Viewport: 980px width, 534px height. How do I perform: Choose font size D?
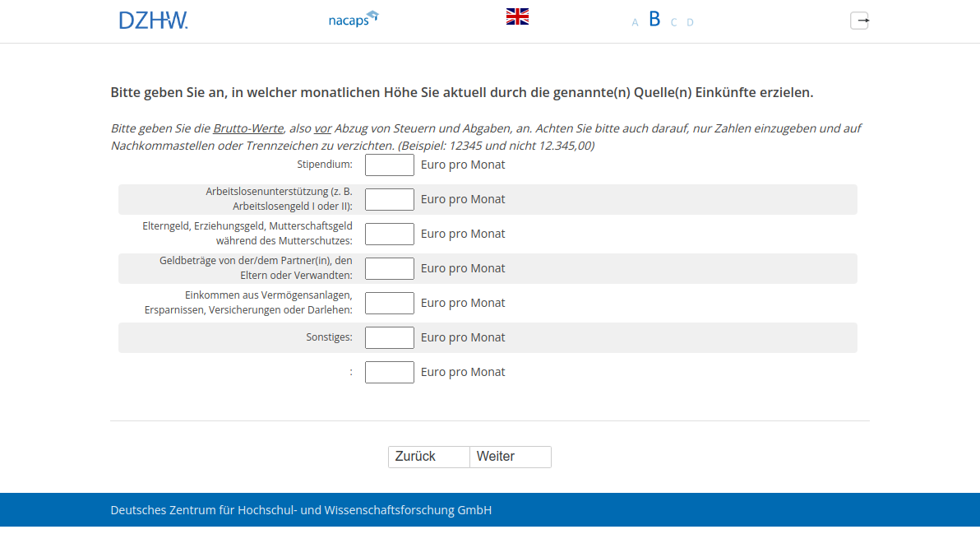(690, 22)
